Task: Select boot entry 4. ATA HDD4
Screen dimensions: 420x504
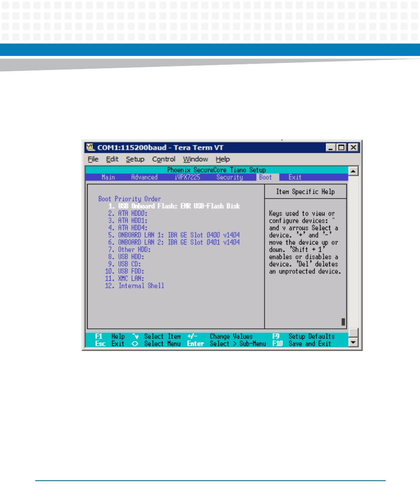Action: coord(128,228)
